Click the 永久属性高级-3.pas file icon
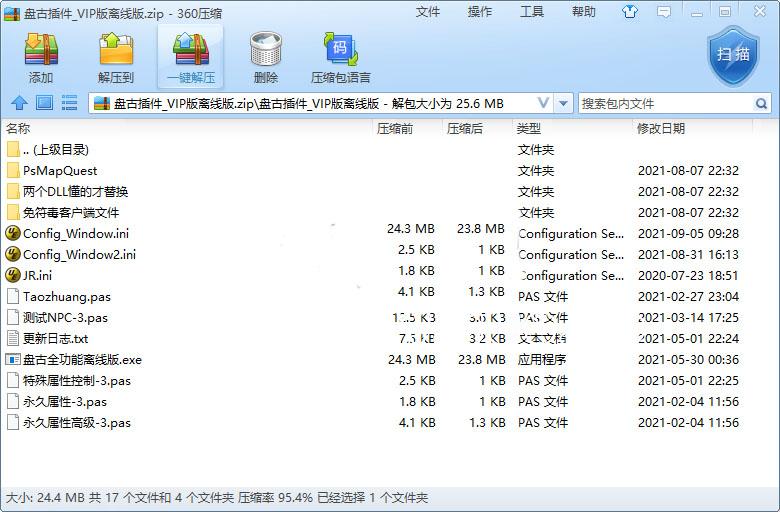Viewport: 780px width, 512px height. [x=13, y=422]
